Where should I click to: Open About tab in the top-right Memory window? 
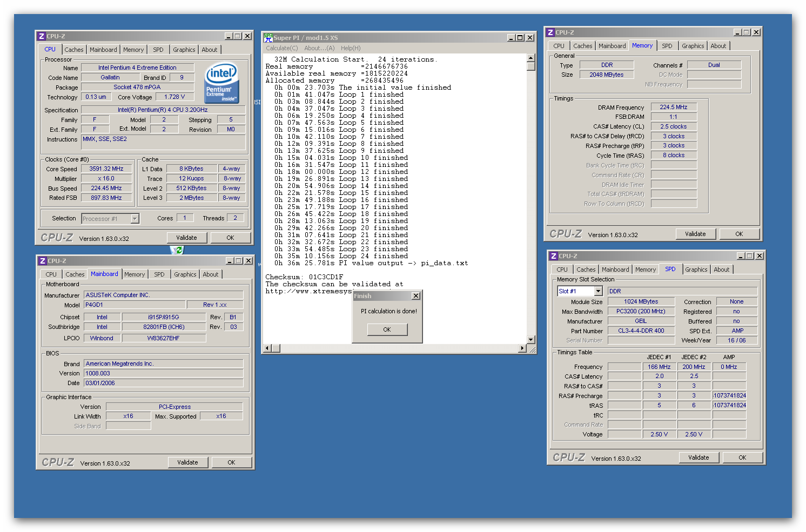click(x=718, y=46)
